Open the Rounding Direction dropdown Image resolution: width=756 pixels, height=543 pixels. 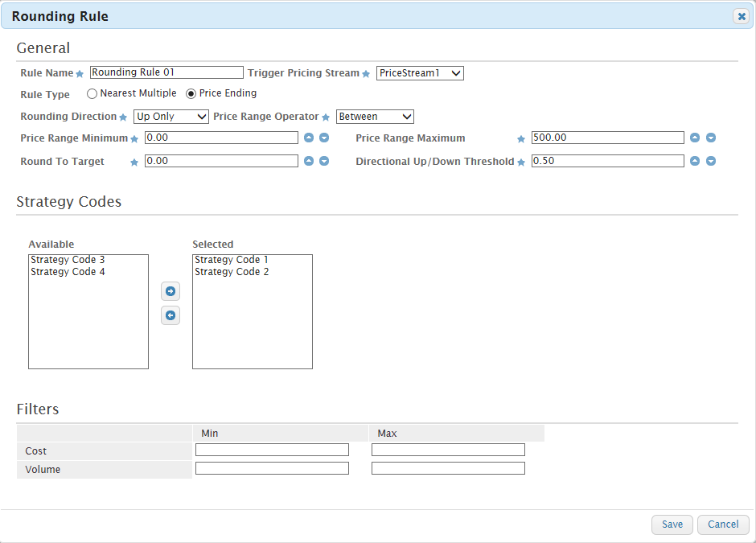click(x=171, y=117)
